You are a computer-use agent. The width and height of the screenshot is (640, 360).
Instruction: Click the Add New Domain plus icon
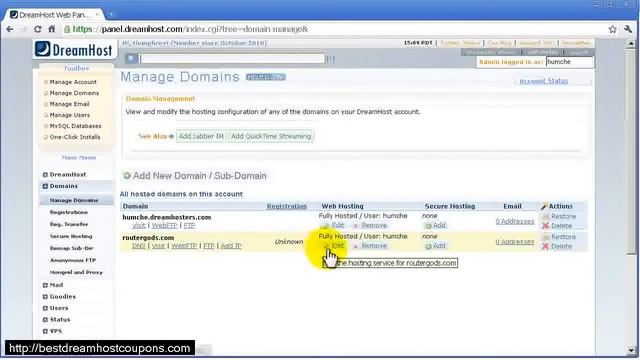[127, 176]
